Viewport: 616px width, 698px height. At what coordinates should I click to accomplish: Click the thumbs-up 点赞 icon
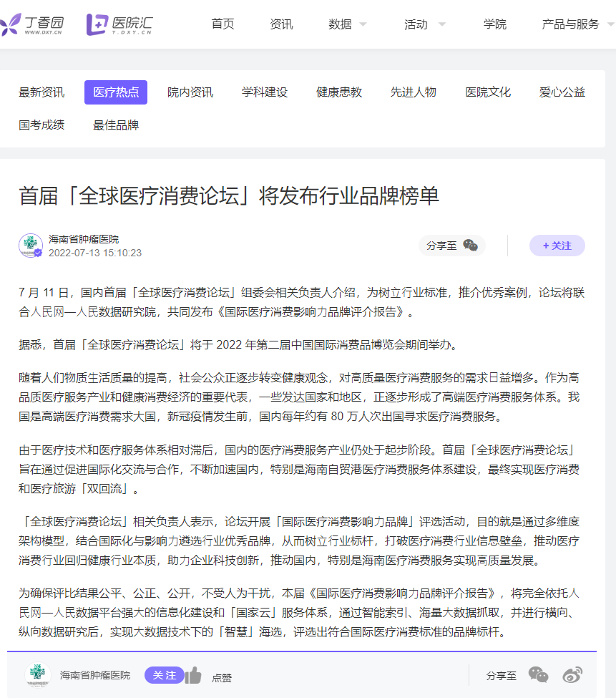[193, 675]
